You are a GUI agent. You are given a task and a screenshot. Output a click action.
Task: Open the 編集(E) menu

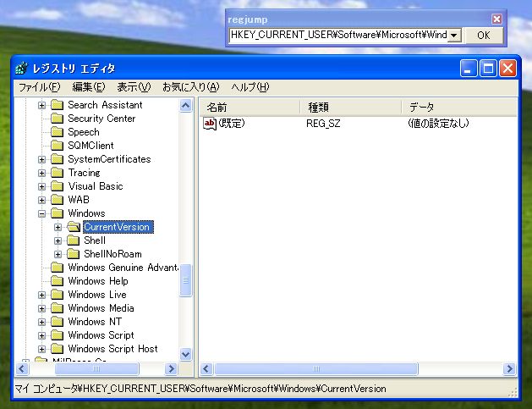click(89, 87)
